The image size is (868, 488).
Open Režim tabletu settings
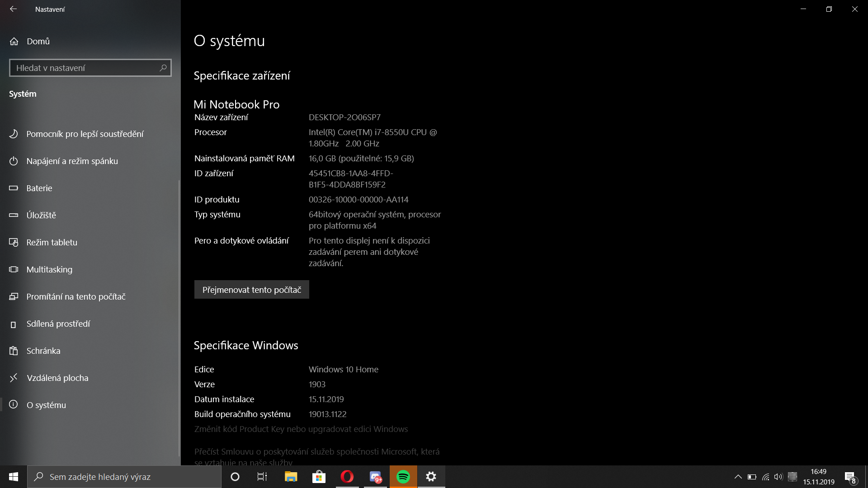click(52, 242)
